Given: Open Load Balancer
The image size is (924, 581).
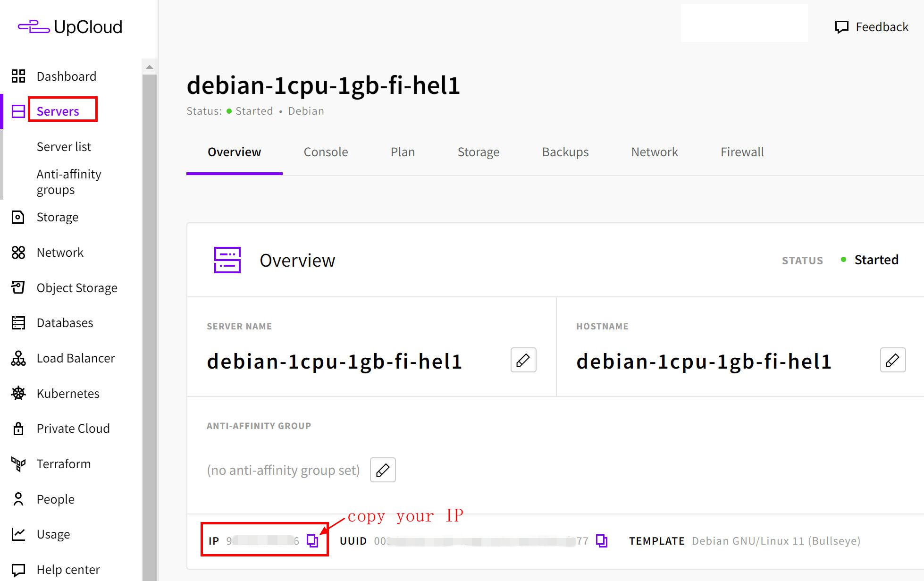Looking at the screenshot, I should [x=76, y=358].
